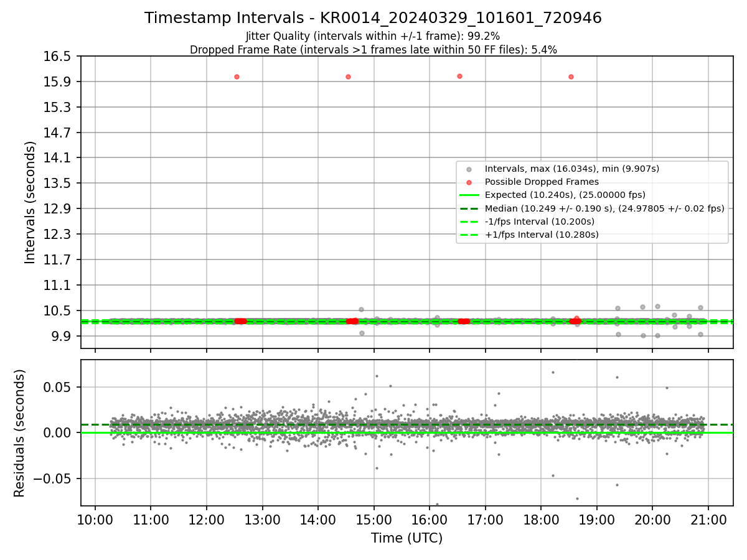This screenshot has width=747, height=560.
Task: Click the red dropped-frame dot near 14:30 at 16 seconds
Action: [348, 77]
